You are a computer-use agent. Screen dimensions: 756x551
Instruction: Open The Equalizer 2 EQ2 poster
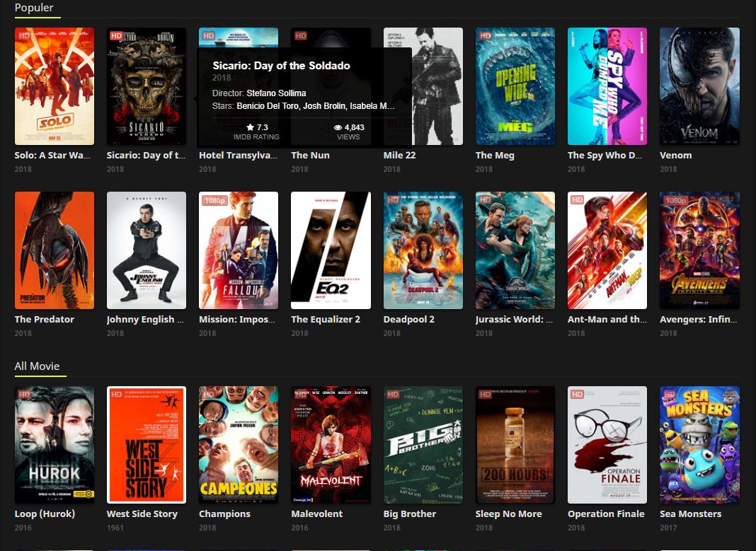(x=331, y=250)
